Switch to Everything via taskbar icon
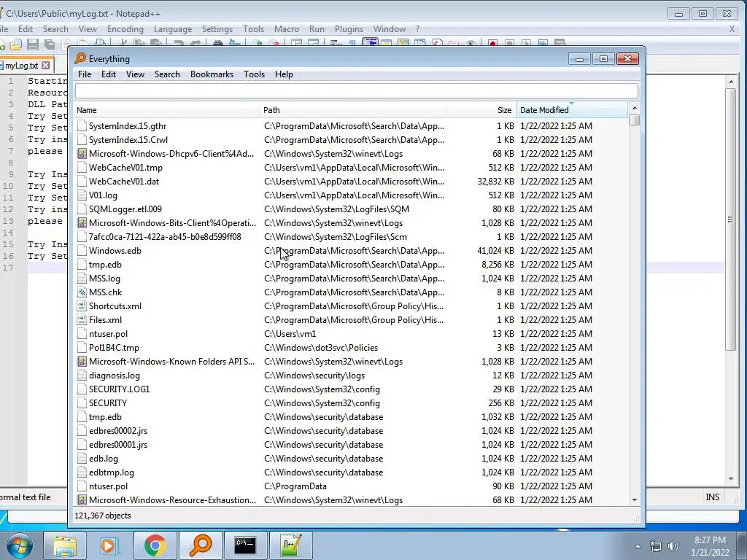This screenshot has height=560, width=747. pyautogui.click(x=200, y=545)
